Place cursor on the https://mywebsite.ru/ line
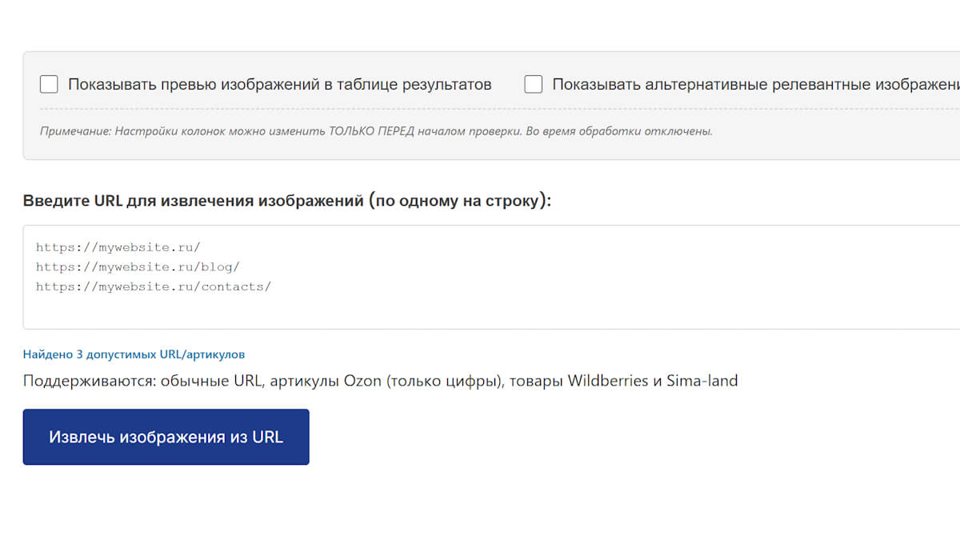 pos(118,247)
